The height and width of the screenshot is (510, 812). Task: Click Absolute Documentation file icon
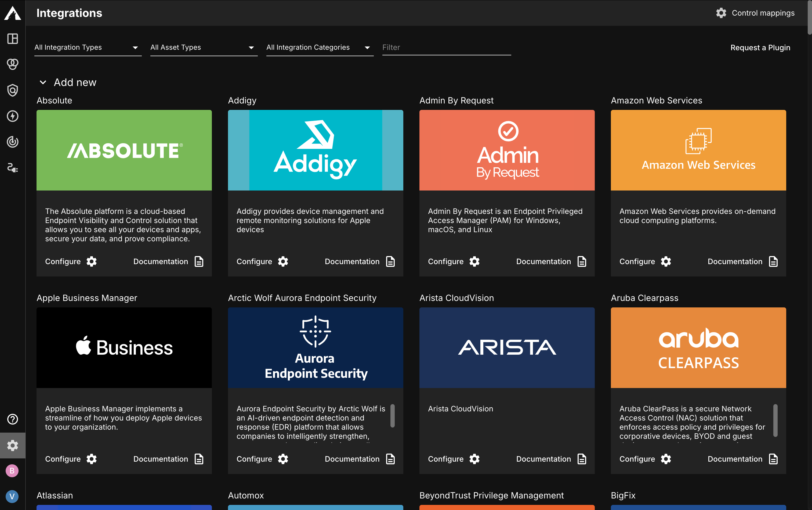(199, 261)
